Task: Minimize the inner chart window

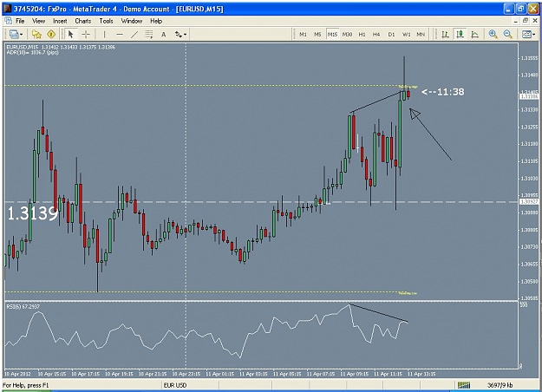Action: [x=516, y=21]
